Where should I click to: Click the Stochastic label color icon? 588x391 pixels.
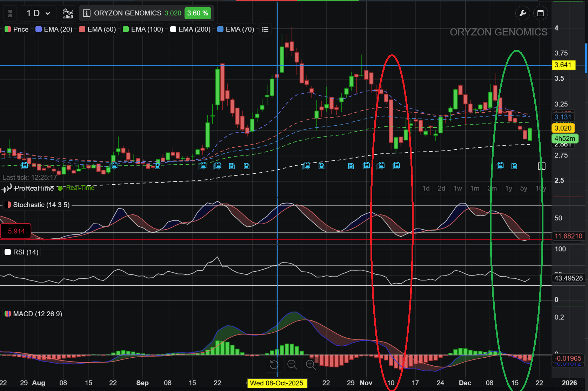8,205
